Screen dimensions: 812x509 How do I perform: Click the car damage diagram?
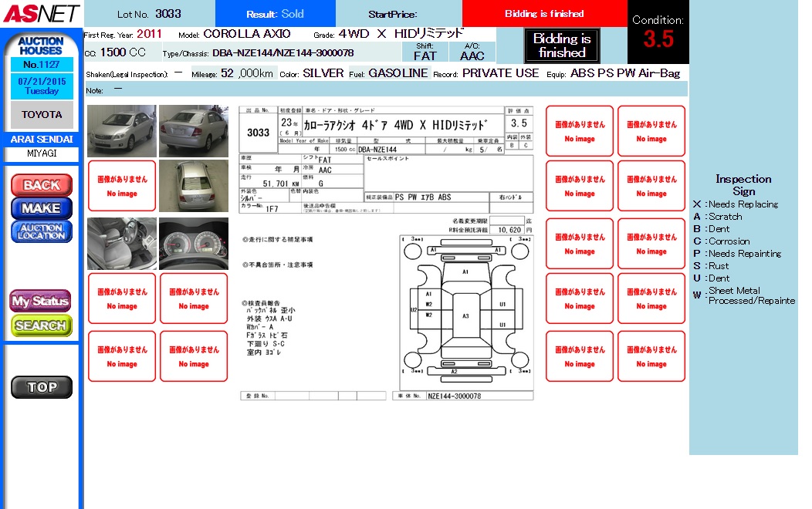click(x=465, y=312)
